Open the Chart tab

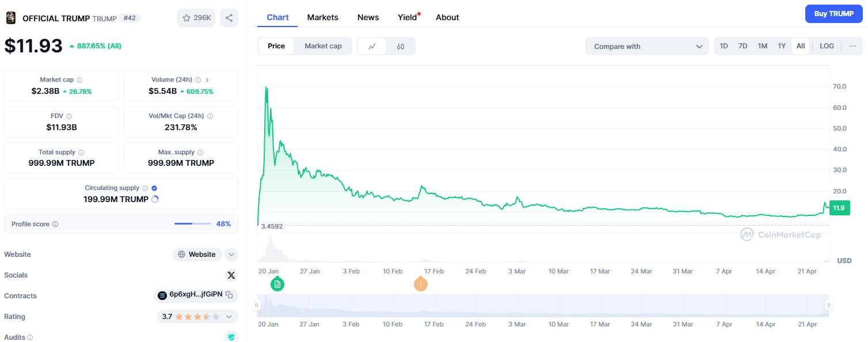(x=277, y=17)
